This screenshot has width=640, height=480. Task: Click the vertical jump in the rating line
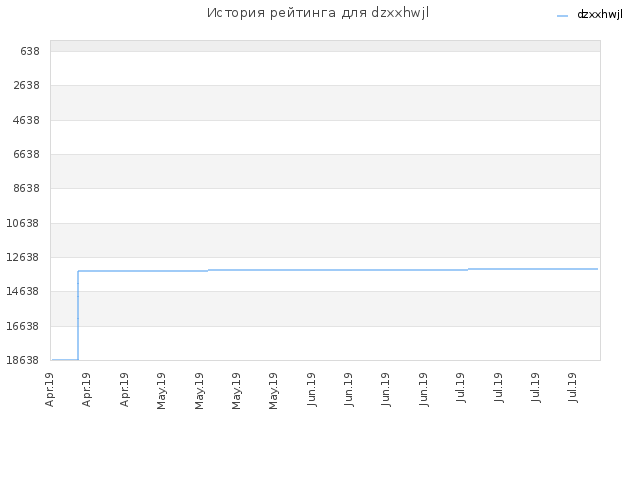[78, 315]
